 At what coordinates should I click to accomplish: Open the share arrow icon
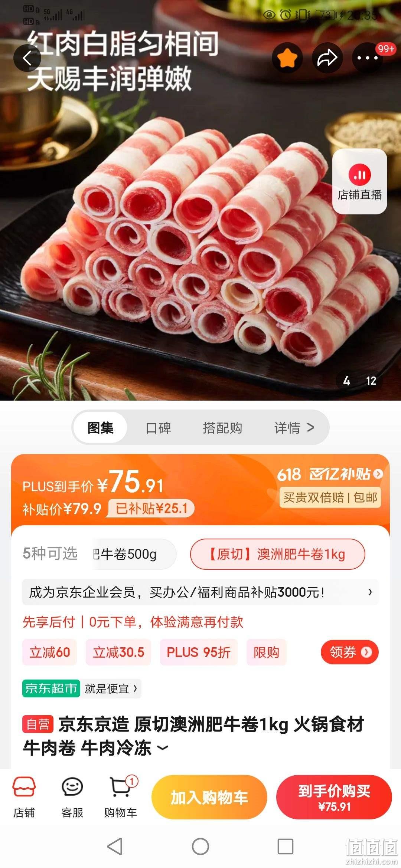point(327,58)
